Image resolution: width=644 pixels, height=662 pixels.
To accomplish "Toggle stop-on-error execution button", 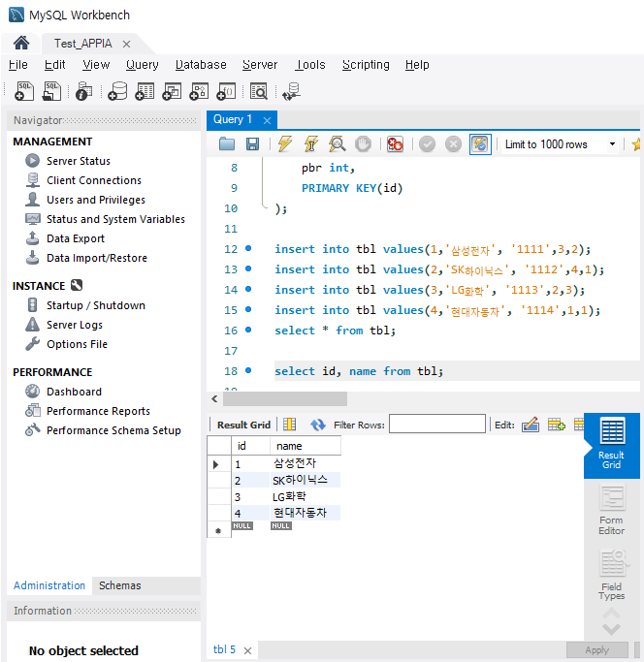I will pyautogui.click(x=395, y=144).
